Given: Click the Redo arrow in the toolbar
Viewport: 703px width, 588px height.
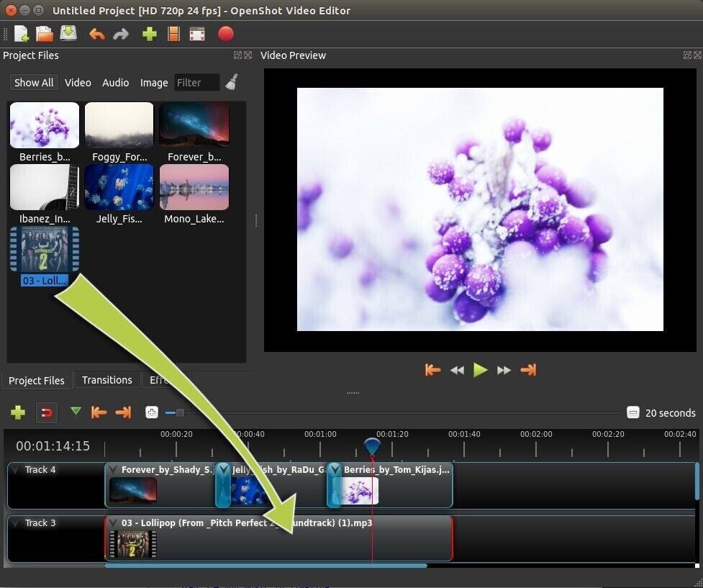Looking at the screenshot, I should click(120, 34).
